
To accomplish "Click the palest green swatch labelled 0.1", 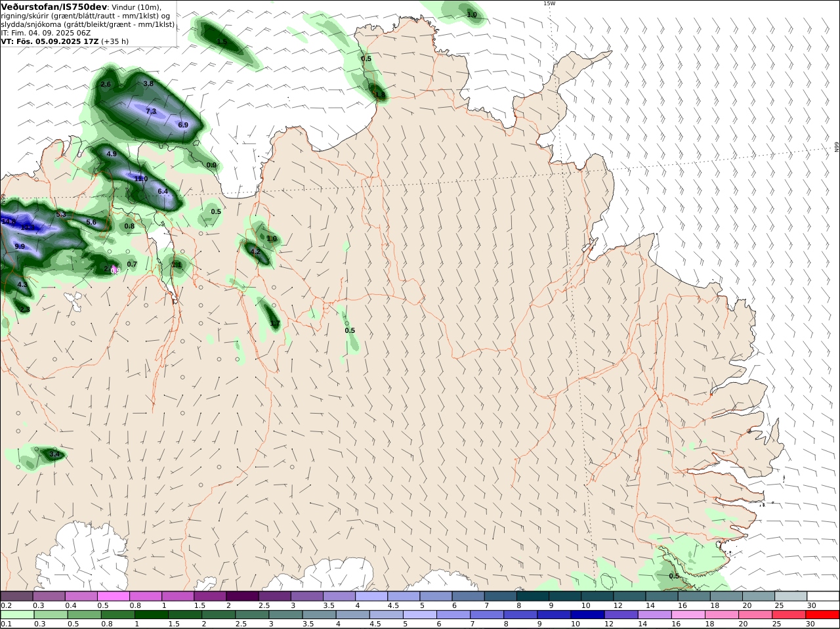I will click(17, 615).
